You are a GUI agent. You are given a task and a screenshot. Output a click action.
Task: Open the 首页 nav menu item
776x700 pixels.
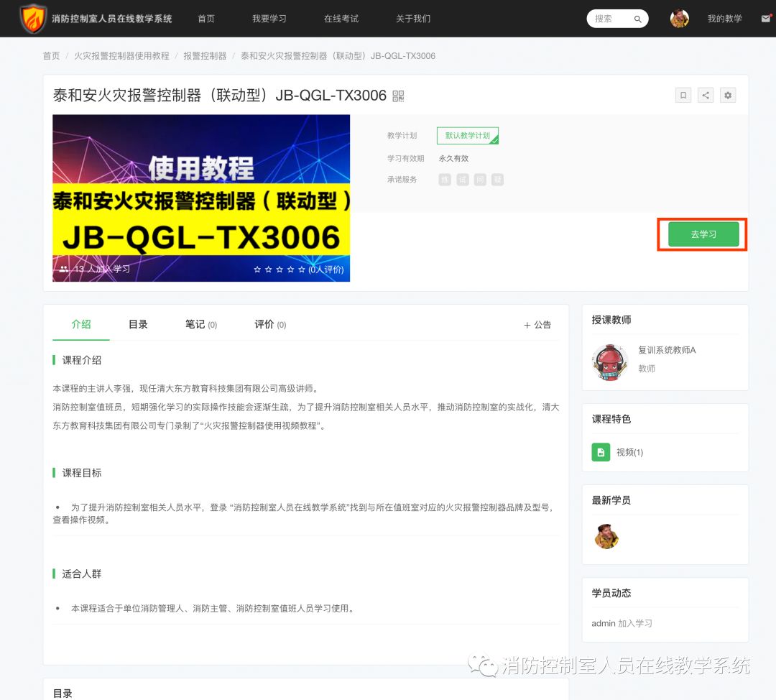[x=206, y=19]
